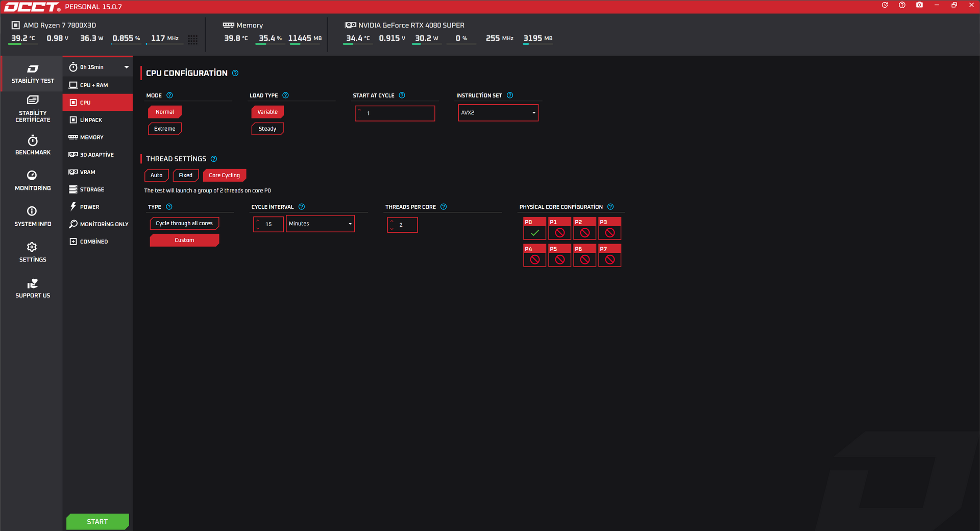Select the CPU test in the list
This screenshot has height=531, width=980.
click(x=97, y=103)
